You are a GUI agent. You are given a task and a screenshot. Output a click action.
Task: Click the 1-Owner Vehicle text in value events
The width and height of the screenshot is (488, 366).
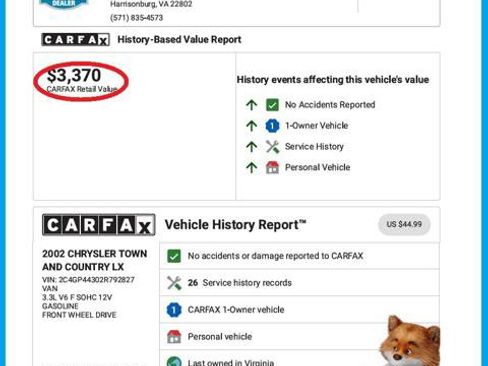pos(317,126)
